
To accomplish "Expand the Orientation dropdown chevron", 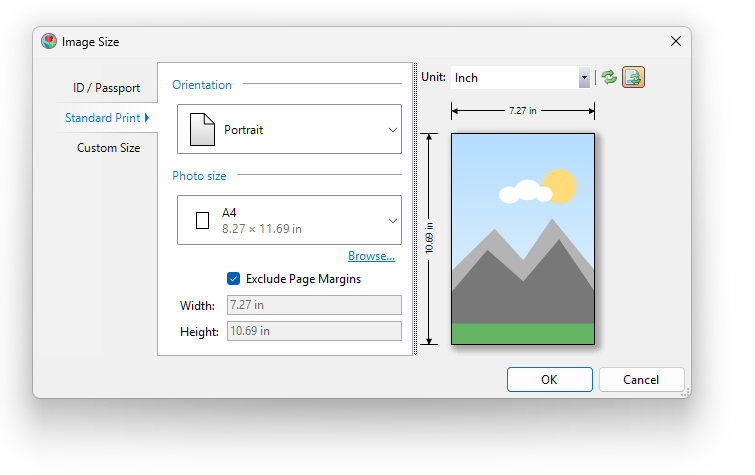I will pyautogui.click(x=392, y=129).
